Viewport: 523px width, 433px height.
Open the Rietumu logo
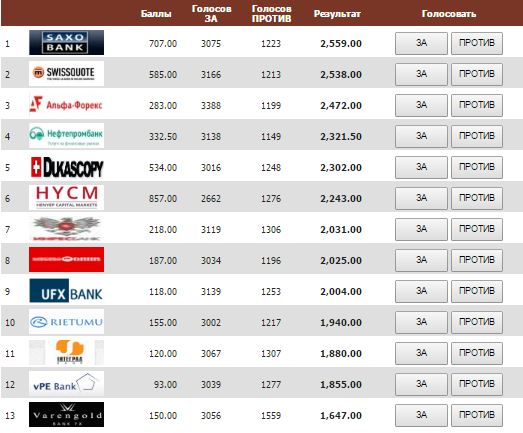click(66, 322)
